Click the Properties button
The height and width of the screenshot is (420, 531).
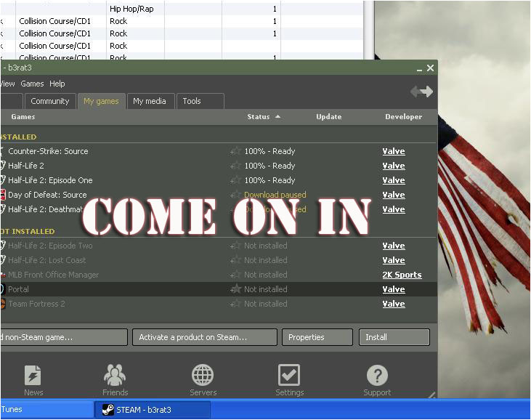click(317, 337)
